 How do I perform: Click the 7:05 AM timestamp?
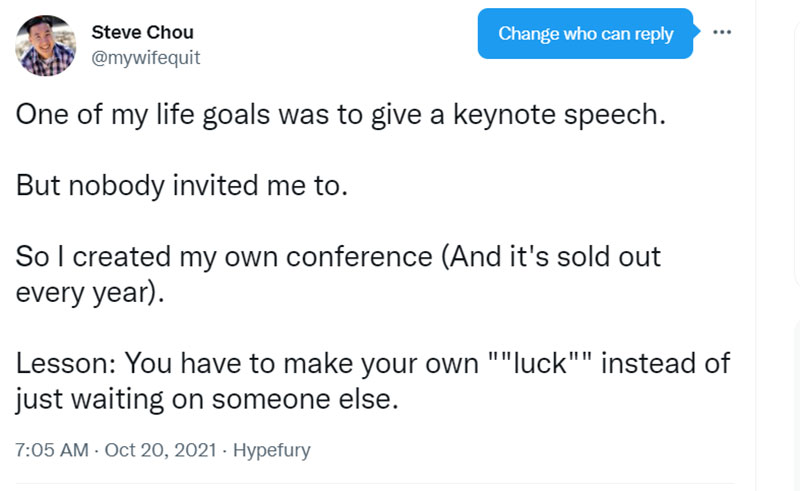[52, 450]
